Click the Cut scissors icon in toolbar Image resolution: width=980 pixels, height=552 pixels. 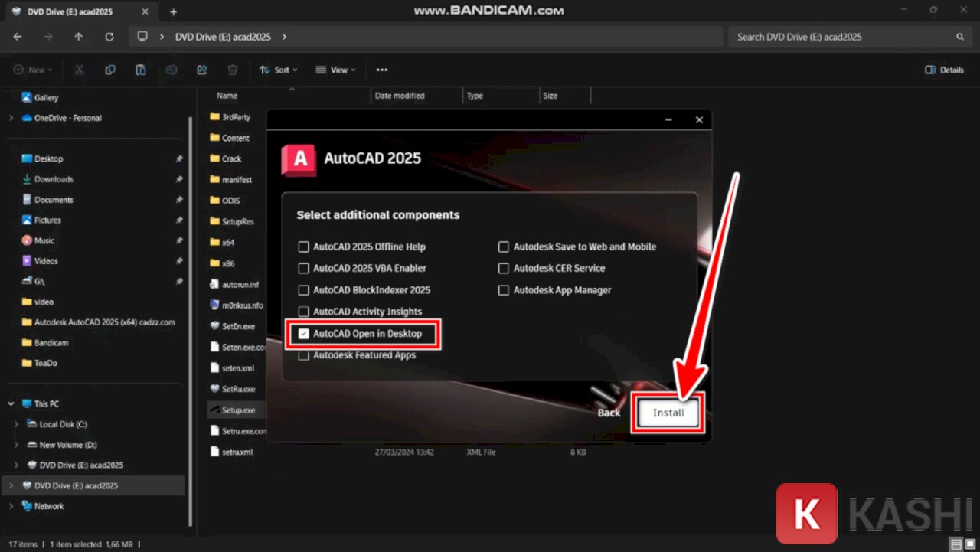point(79,70)
